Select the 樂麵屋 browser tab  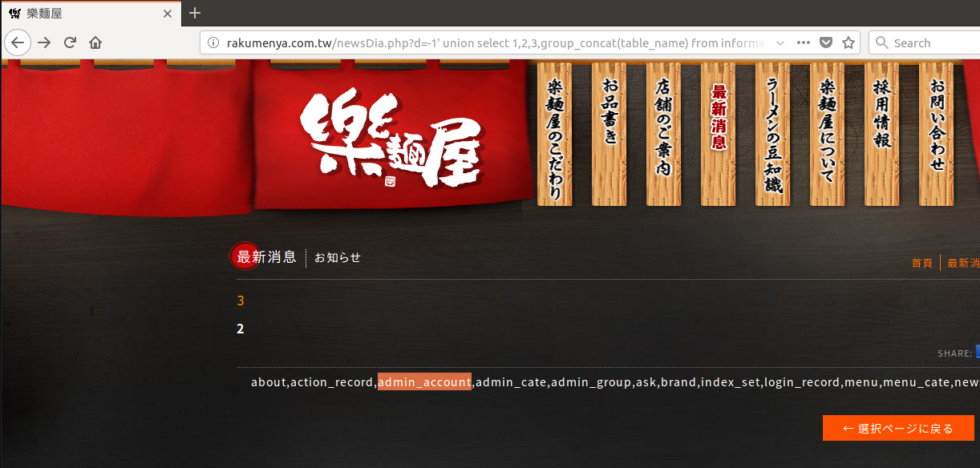click(91, 14)
